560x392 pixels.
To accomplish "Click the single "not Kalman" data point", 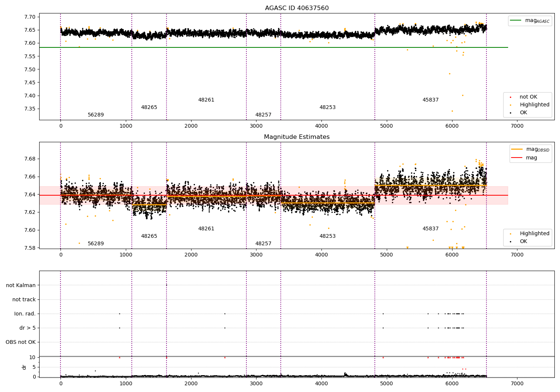I will pyautogui.click(x=167, y=285).
